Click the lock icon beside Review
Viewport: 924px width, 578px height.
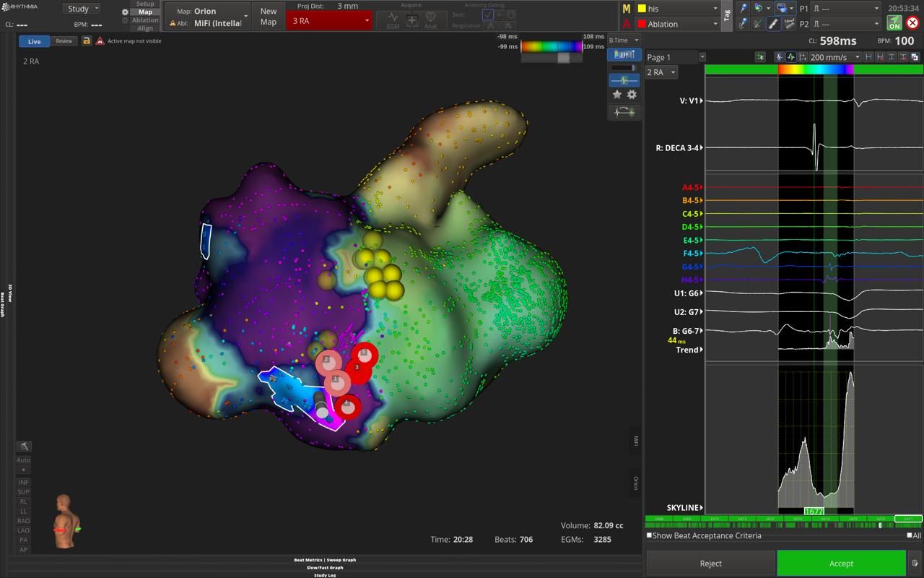[x=87, y=41]
